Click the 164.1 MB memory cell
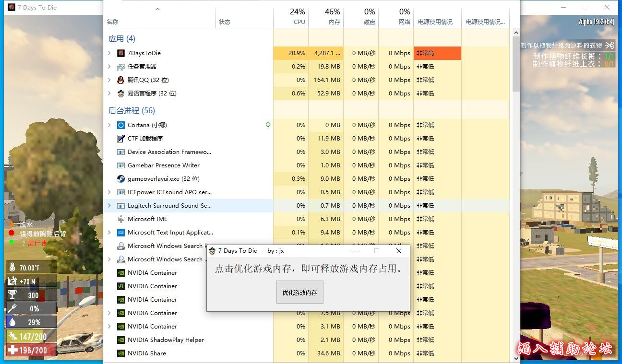 coord(326,80)
